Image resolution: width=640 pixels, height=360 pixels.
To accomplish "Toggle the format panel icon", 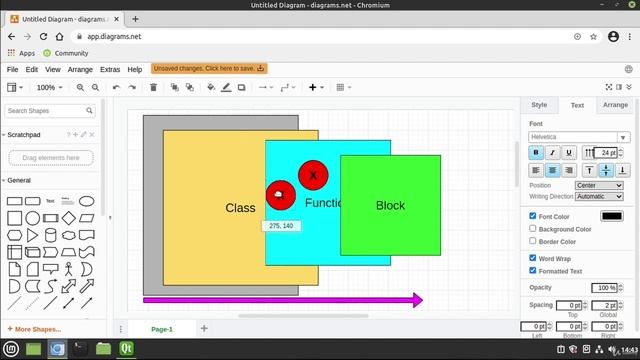I will [619, 87].
